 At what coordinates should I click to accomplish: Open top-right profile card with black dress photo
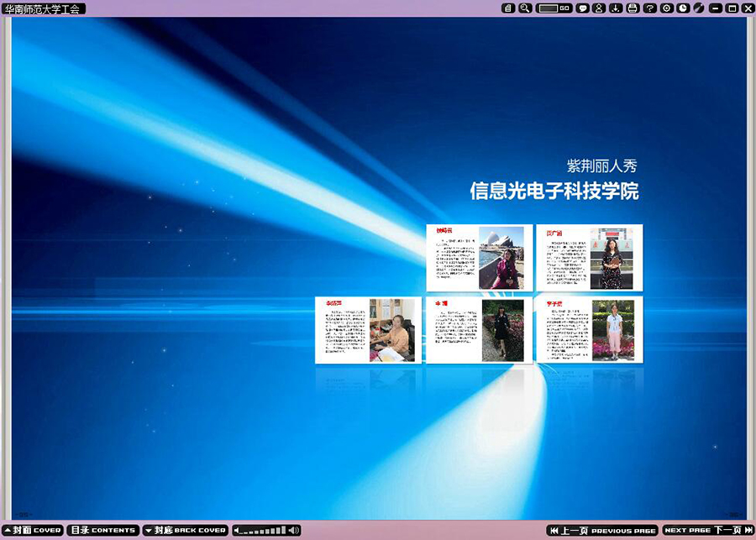tap(589, 258)
